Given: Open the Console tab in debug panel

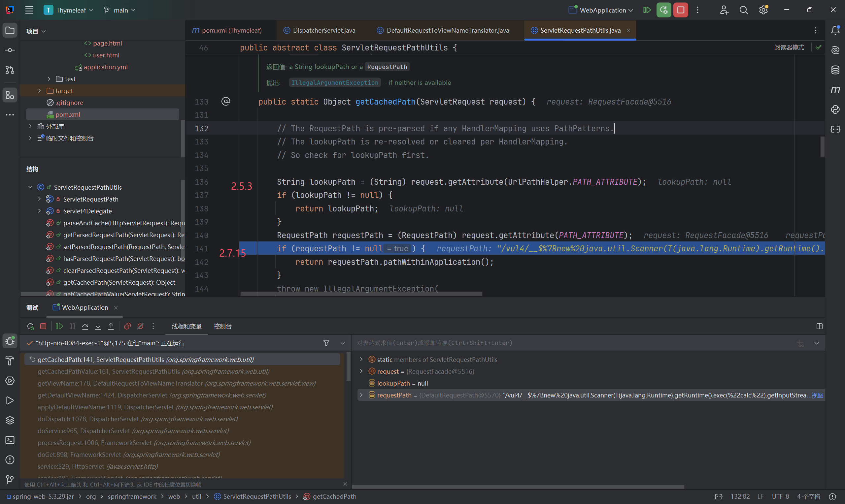Looking at the screenshot, I should coord(222,326).
